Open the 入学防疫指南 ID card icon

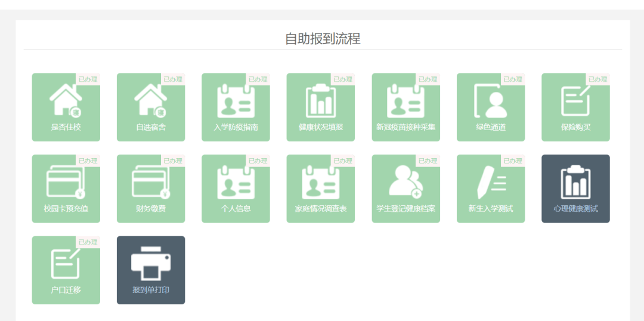point(236,101)
